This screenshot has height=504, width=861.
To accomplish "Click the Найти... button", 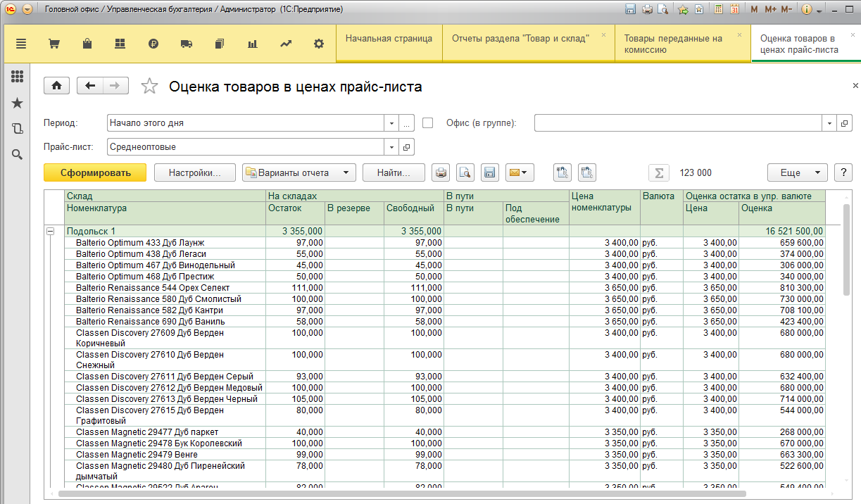I will [x=394, y=172].
